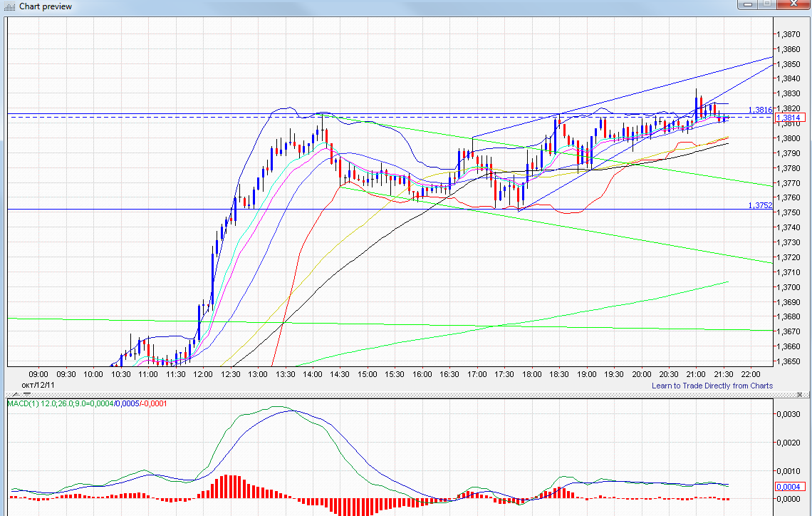The height and width of the screenshot is (516, 812).
Task: Click the right collapse triangle on the pane splitter
Action: 27,393
